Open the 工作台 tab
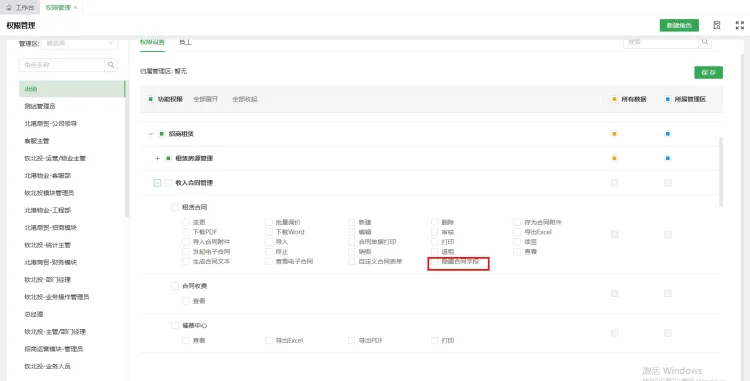The height and width of the screenshot is (381, 750). coord(20,8)
